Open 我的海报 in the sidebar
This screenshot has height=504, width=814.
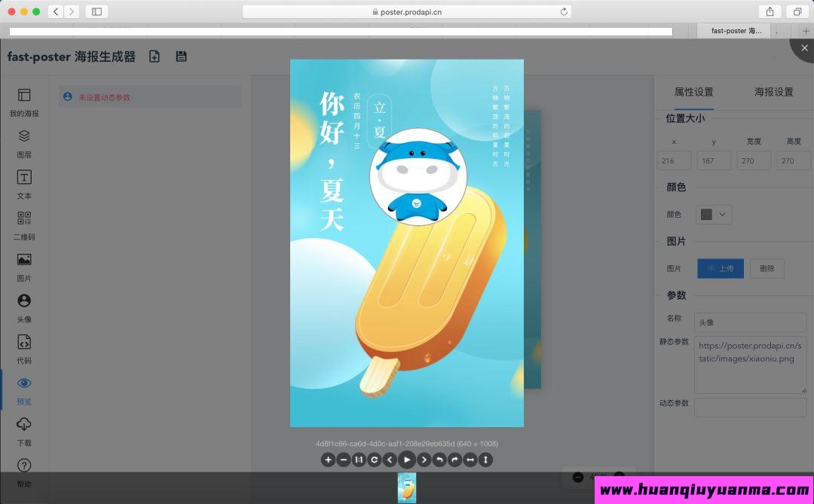[24, 102]
